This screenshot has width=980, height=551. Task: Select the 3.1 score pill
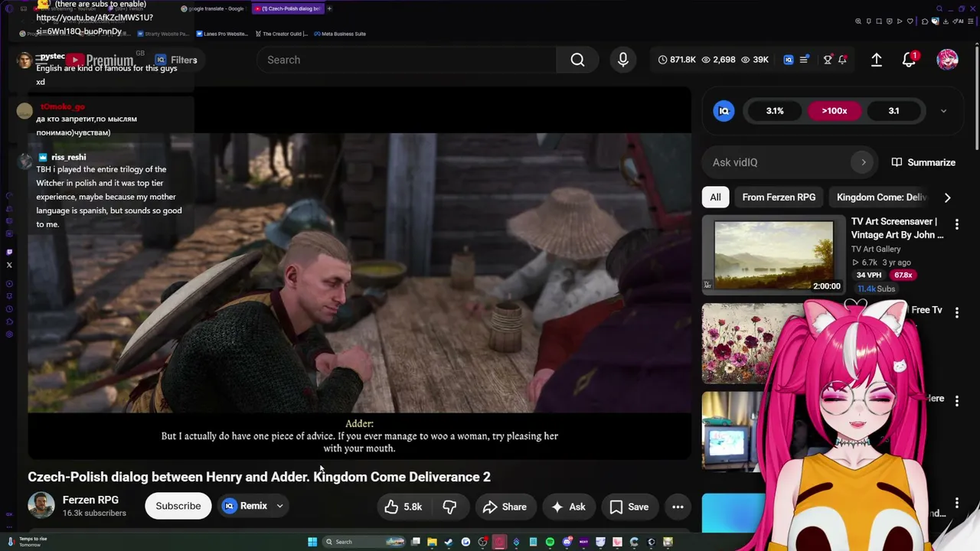pos(893,111)
